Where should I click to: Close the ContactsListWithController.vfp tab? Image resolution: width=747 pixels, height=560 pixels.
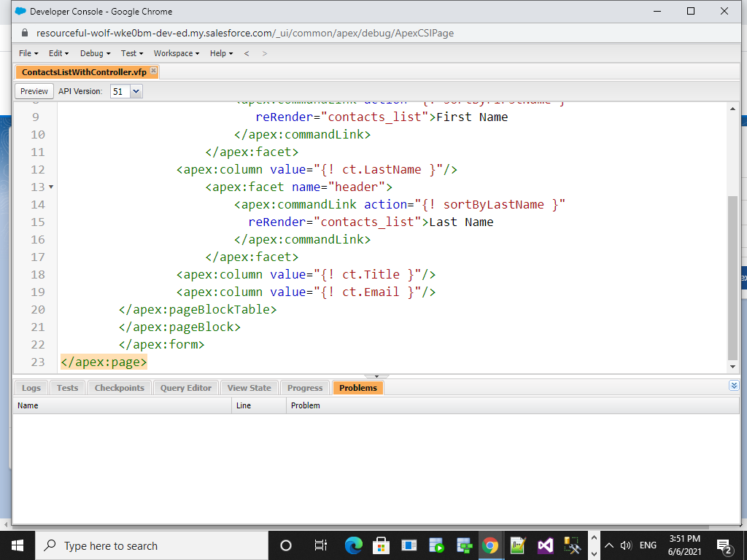[152, 71]
